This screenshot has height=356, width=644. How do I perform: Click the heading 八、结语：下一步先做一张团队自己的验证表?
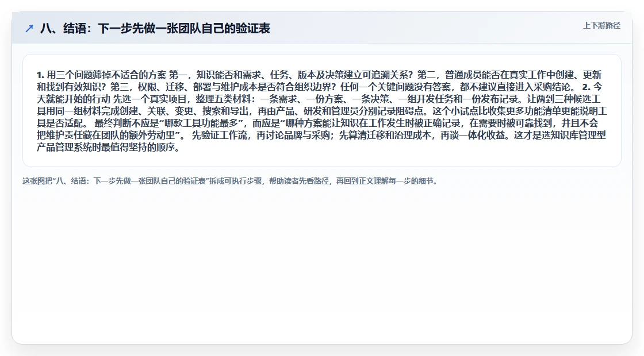click(x=155, y=28)
